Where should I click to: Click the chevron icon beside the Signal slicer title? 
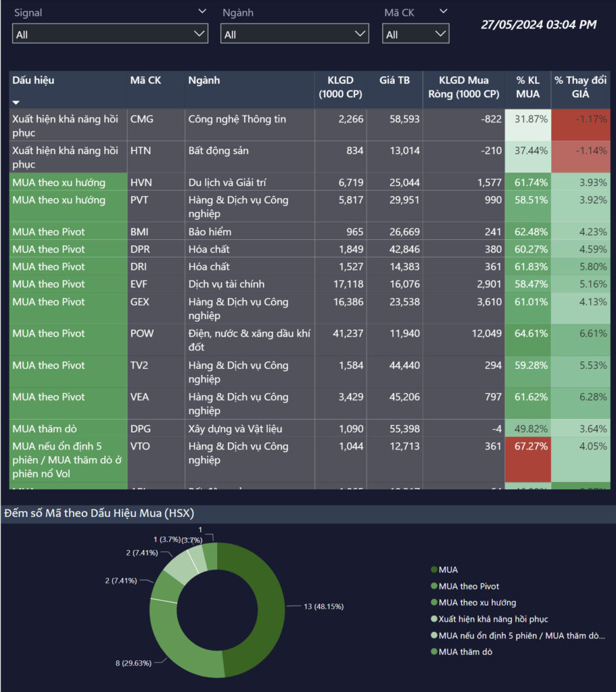(x=202, y=11)
